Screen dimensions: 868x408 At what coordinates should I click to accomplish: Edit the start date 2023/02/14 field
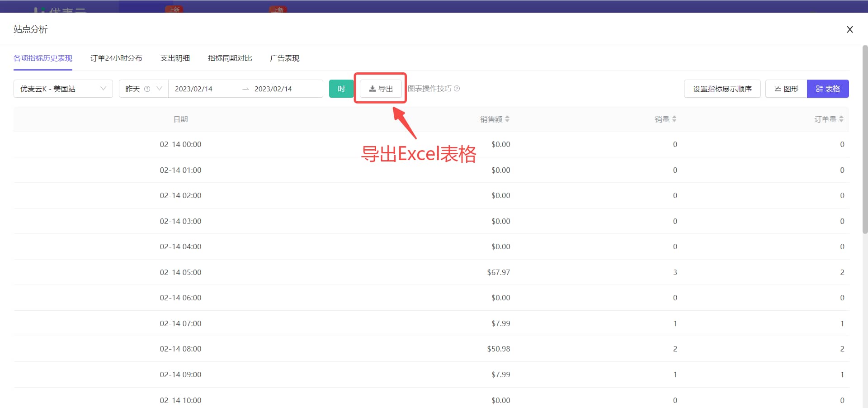coord(193,89)
